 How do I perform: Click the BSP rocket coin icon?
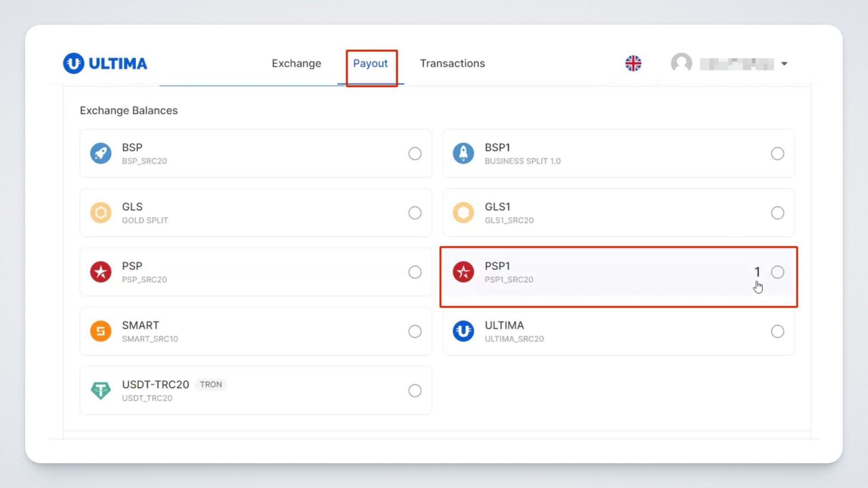100,154
